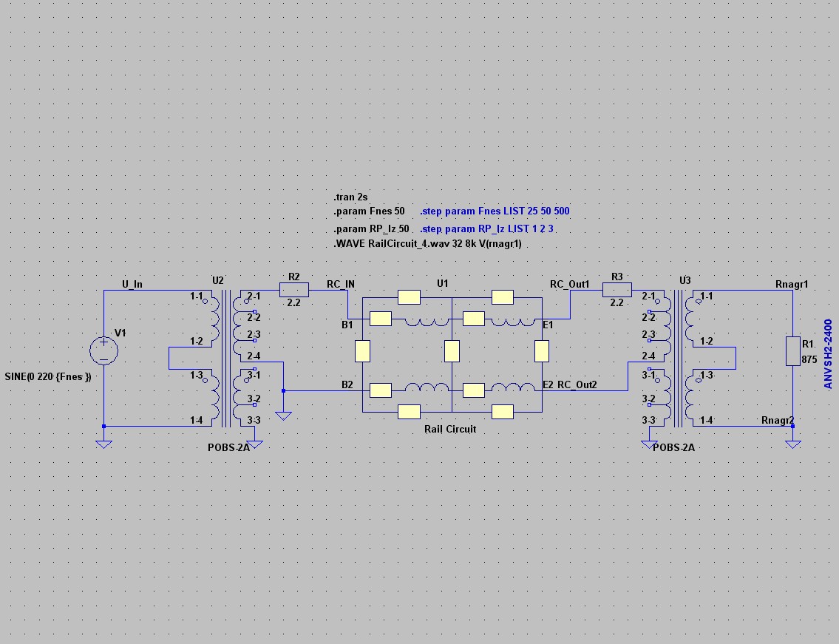Screen dimensions: 839x644
Task: Click the RC_IN net label
Action: point(340,284)
